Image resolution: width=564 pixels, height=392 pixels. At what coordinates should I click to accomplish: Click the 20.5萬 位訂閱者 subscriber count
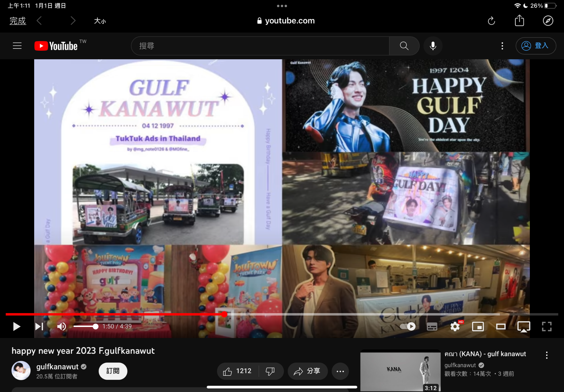coord(57,376)
